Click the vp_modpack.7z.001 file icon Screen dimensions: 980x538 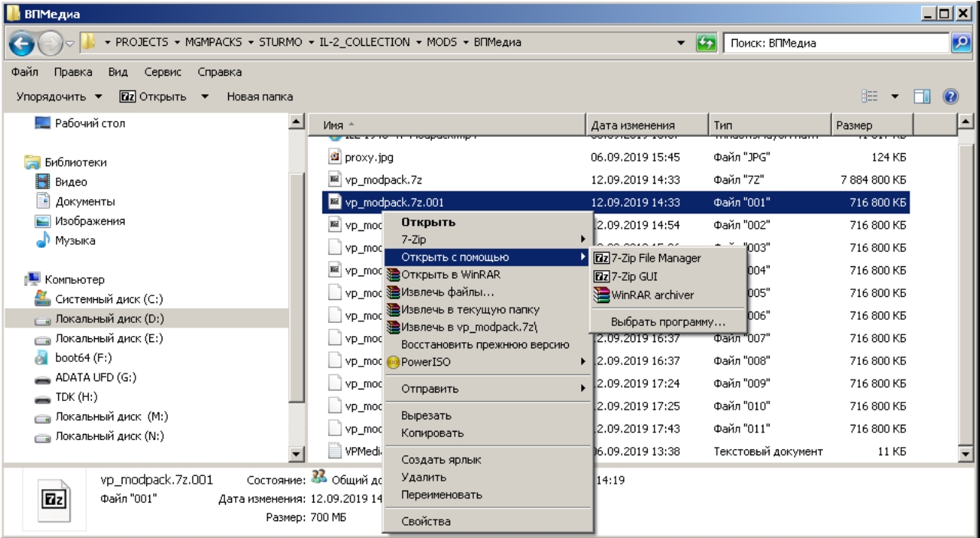pos(334,202)
